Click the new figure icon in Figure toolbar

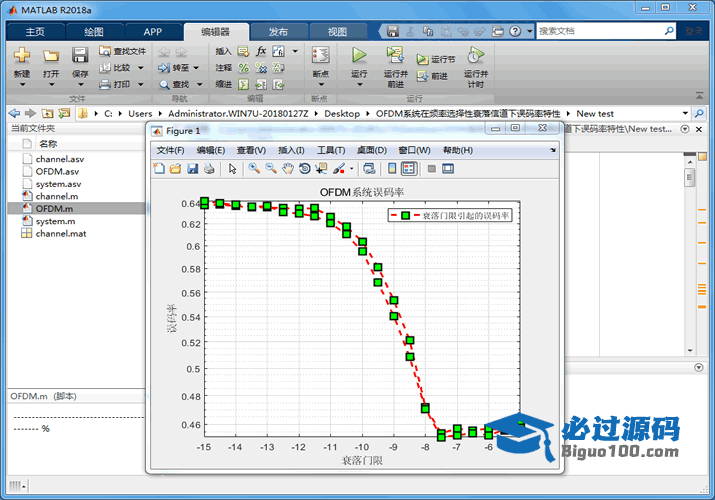159,169
